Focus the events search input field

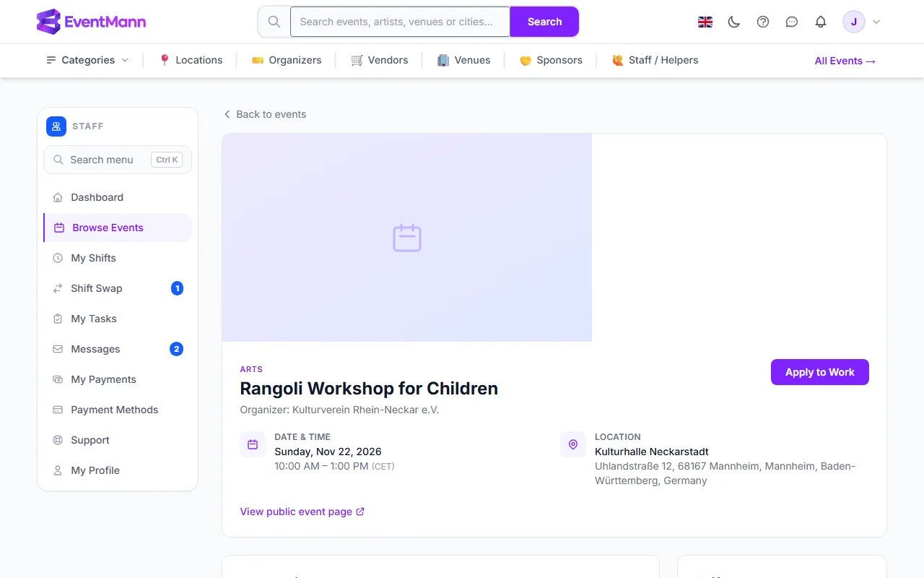400,22
